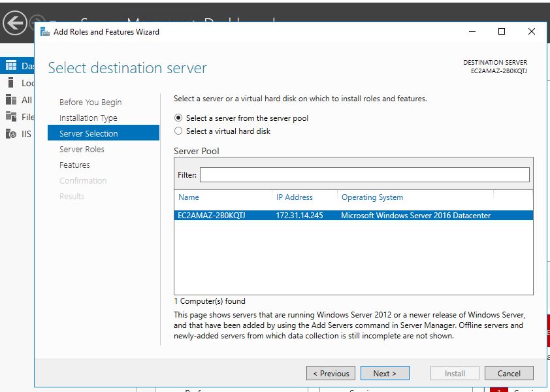
Task: Open the Server Roles step
Action: coord(82,149)
